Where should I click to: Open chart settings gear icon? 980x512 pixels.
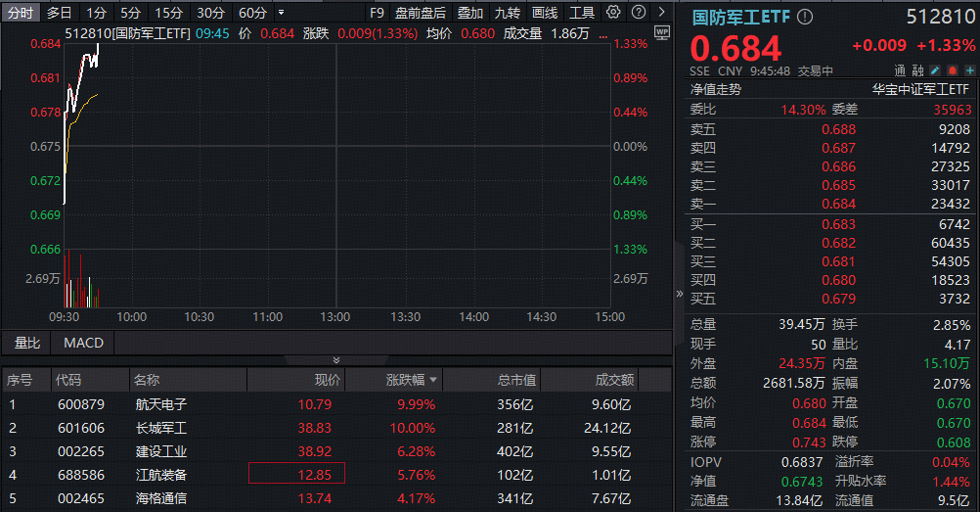point(614,12)
